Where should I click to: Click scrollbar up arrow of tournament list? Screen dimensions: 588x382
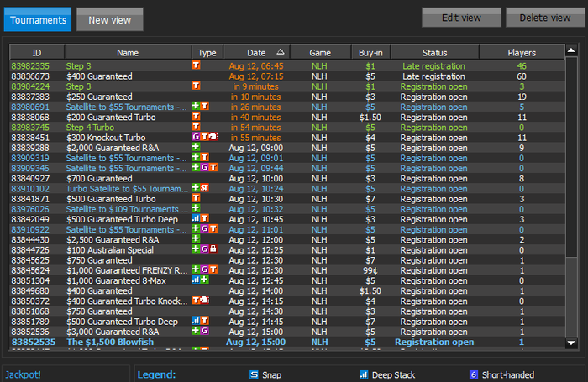click(571, 50)
